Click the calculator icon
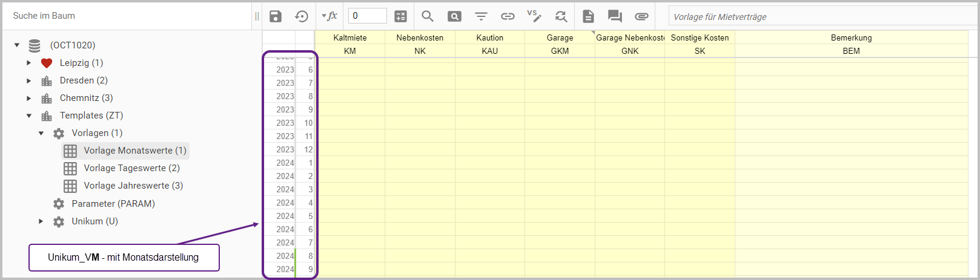The image size is (980, 280). coord(400,16)
